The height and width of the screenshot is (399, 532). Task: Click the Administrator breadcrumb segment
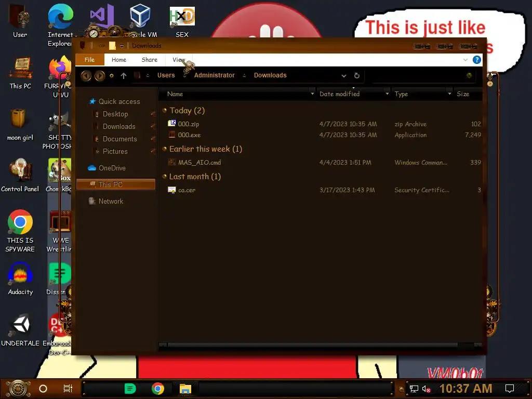pyautogui.click(x=214, y=75)
